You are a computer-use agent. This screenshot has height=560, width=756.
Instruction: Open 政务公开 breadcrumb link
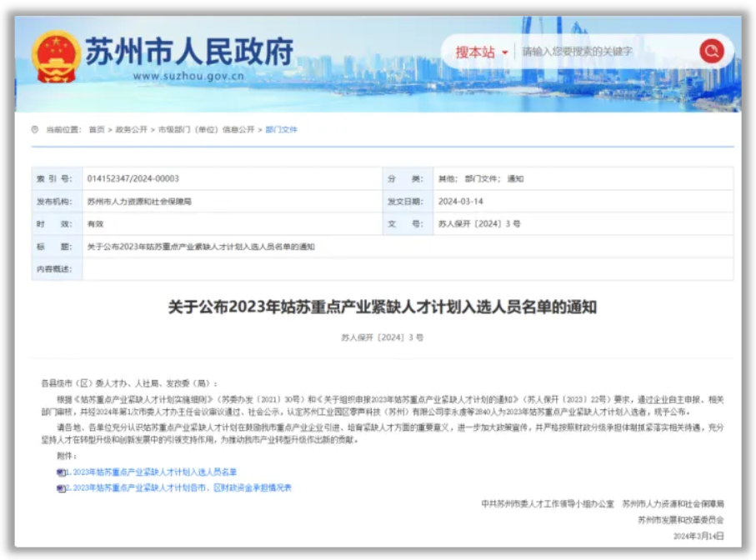coord(131,130)
